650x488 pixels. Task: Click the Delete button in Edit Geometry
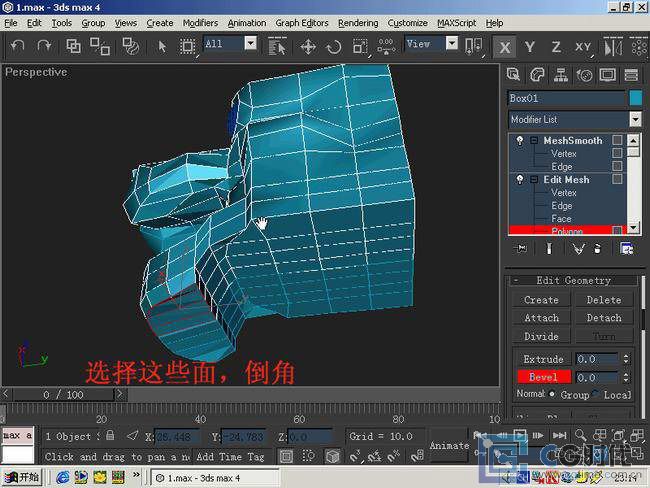[x=604, y=300]
